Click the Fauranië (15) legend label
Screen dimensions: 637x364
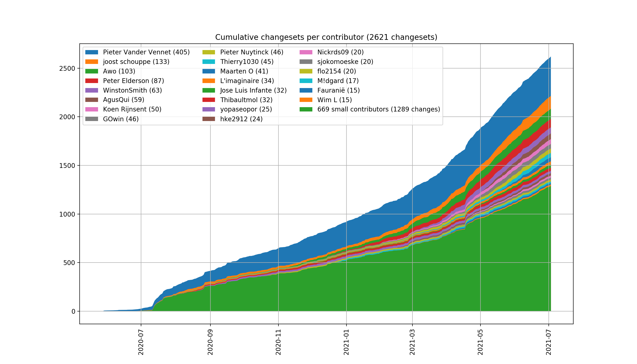[339, 90]
